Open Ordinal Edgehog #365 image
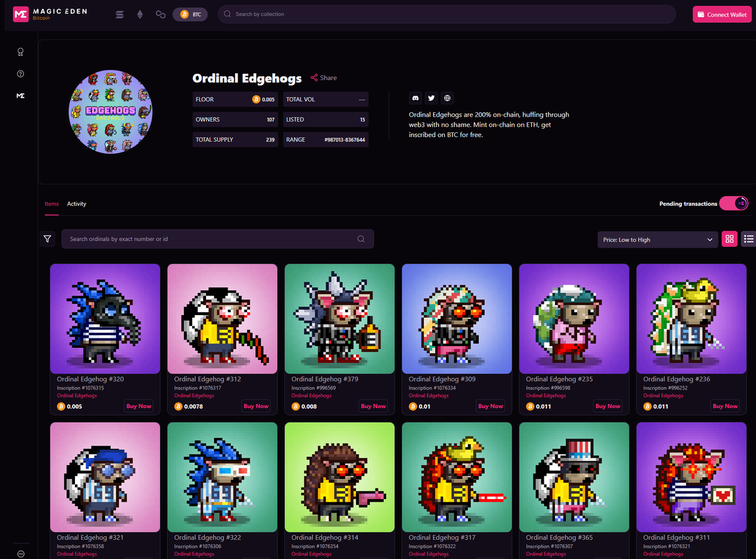The width and height of the screenshot is (756, 559). point(574,477)
